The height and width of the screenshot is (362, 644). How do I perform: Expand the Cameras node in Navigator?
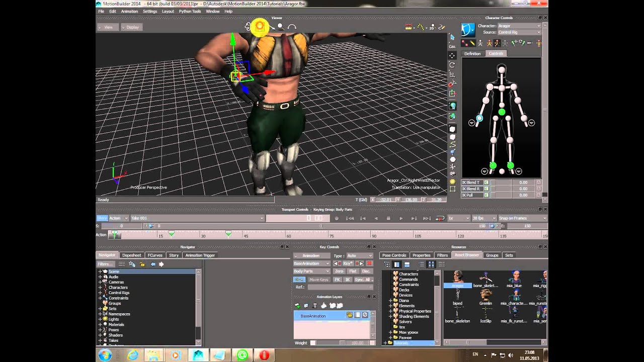tap(100, 282)
